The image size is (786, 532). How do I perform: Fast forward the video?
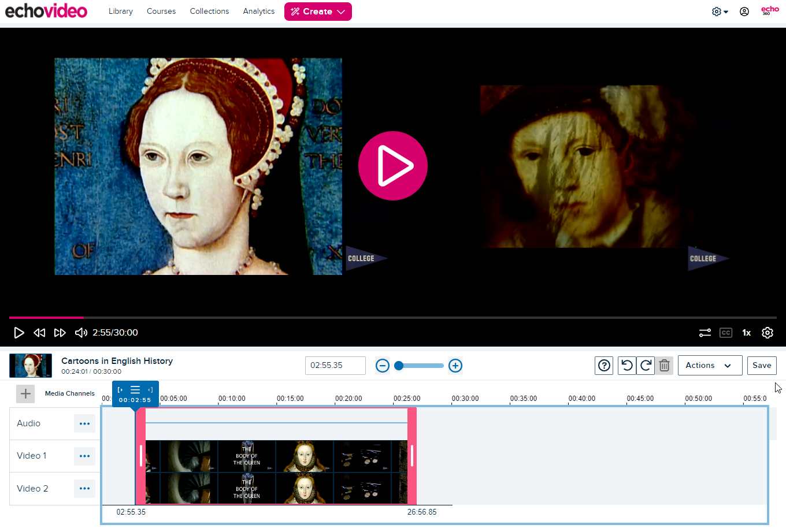[x=60, y=333]
